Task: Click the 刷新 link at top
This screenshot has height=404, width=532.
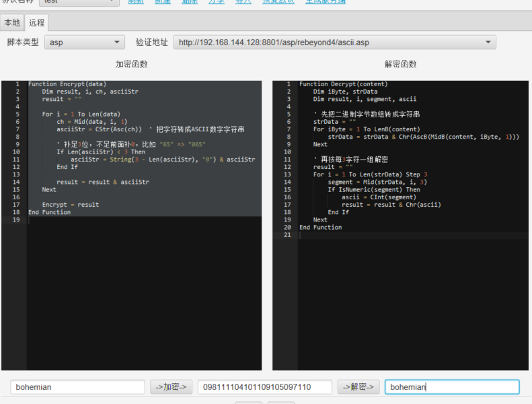Action: click(135, 2)
